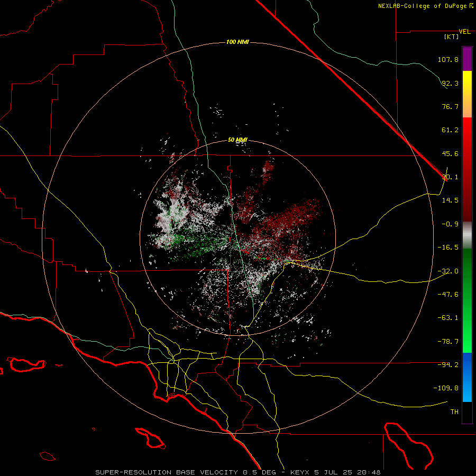Click the 14.5 velocity scale value
The image size is (476, 476).
(x=450, y=200)
